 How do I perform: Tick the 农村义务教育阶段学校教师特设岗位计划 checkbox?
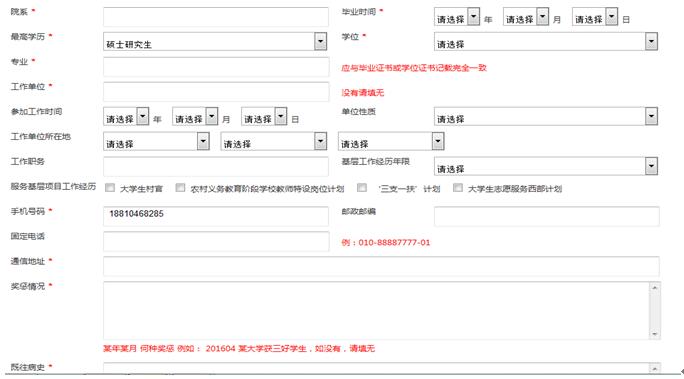pos(180,188)
